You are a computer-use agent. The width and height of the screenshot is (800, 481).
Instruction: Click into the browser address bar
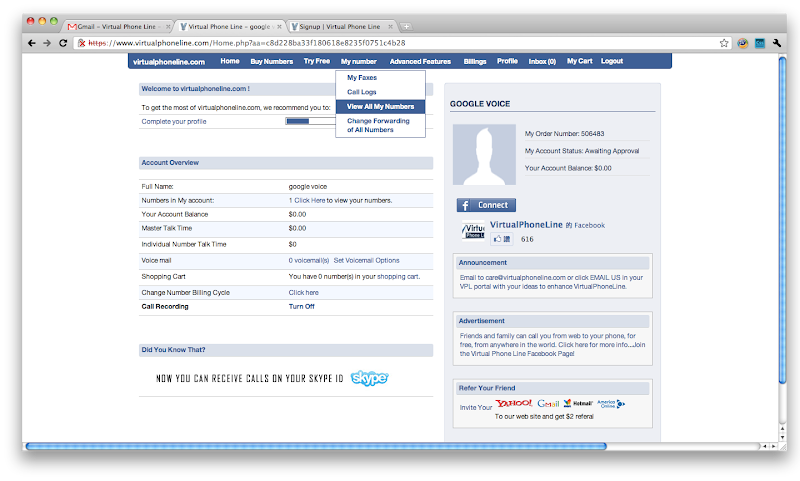coord(401,43)
